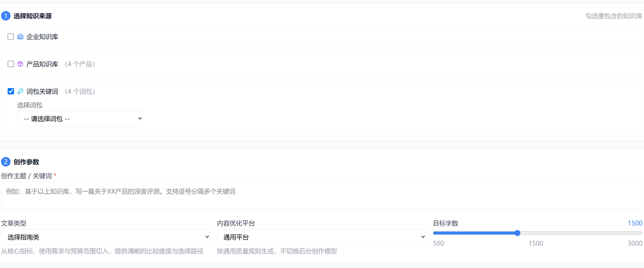This screenshot has width=644, height=268.
Task: Check the 产品知识库 checkbox
Action: (x=11, y=64)
